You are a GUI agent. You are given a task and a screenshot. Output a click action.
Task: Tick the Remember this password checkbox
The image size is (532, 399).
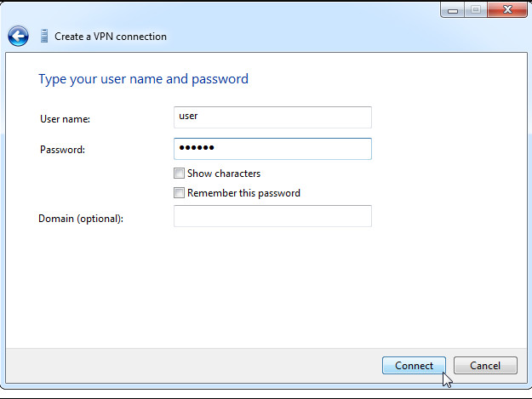(x=179, y=193)
